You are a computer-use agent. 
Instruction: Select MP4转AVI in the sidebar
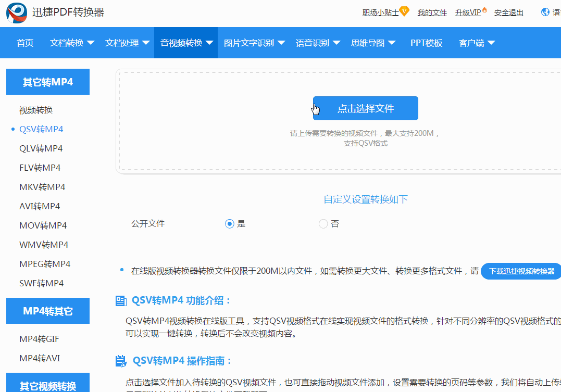[40, 358]
